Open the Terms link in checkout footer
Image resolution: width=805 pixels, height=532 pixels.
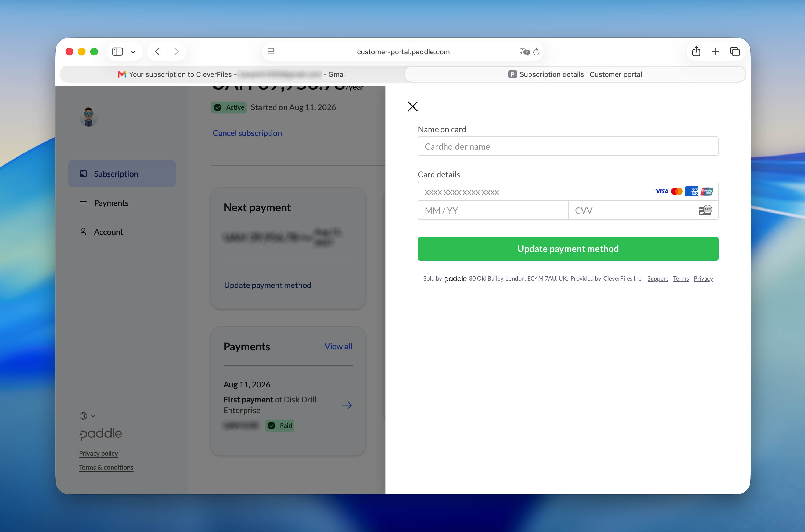(x=681, y=279)
